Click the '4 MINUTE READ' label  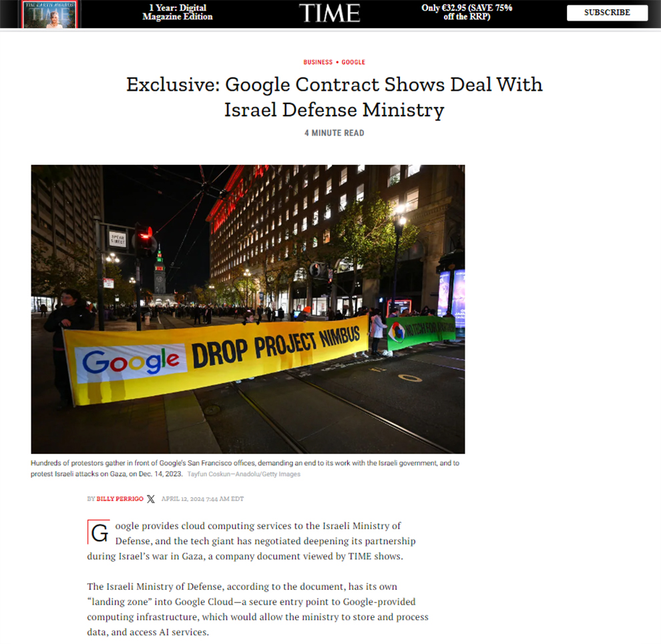point(334,133)
